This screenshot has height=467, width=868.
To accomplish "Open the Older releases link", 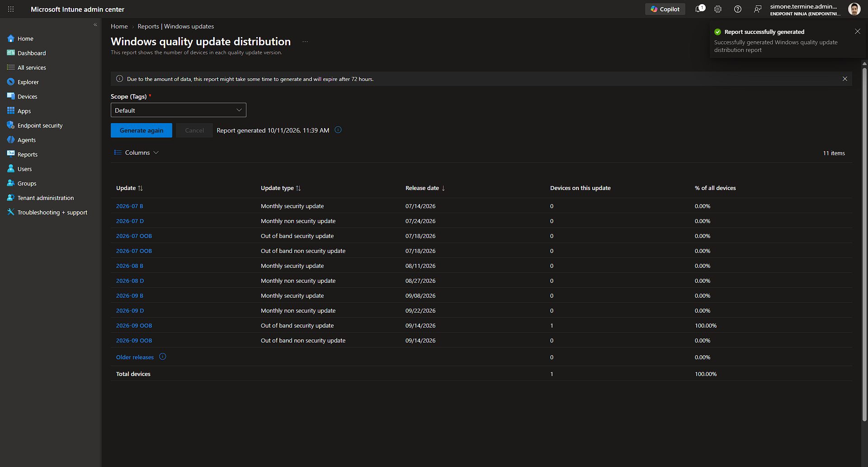I will point(135,357).
